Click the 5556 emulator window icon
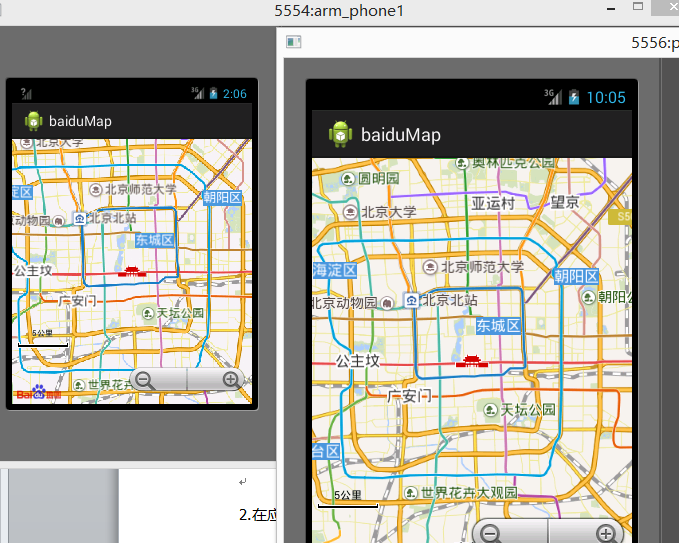The height and width of the screenshot is (543, 679). tap(294, 42)
